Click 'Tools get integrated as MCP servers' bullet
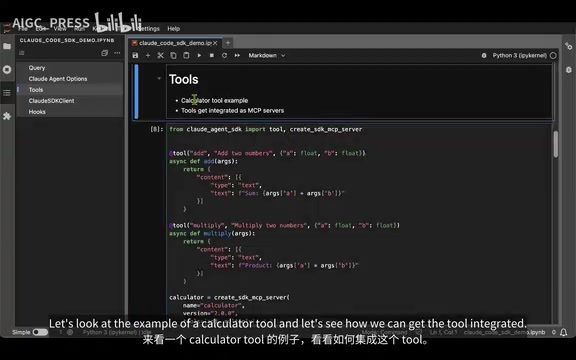576x360 pixels. (232, 111)
